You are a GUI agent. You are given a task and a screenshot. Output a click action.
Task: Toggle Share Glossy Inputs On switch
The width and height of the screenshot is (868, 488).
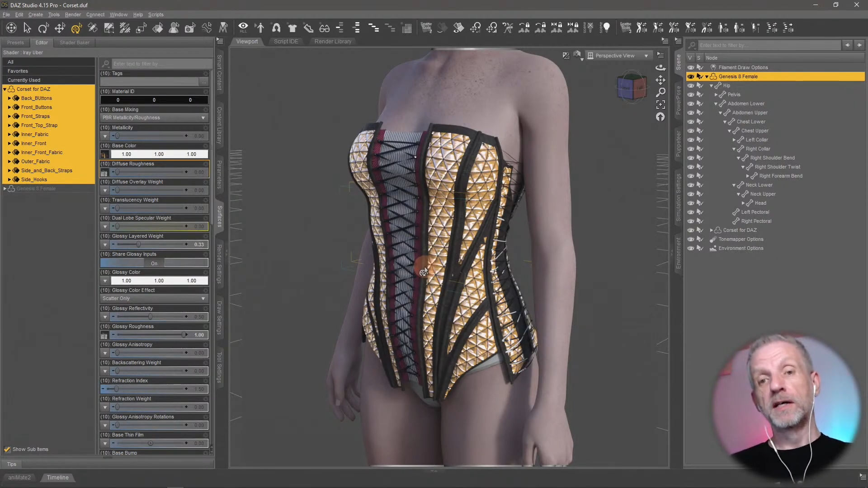coord(154,263)
